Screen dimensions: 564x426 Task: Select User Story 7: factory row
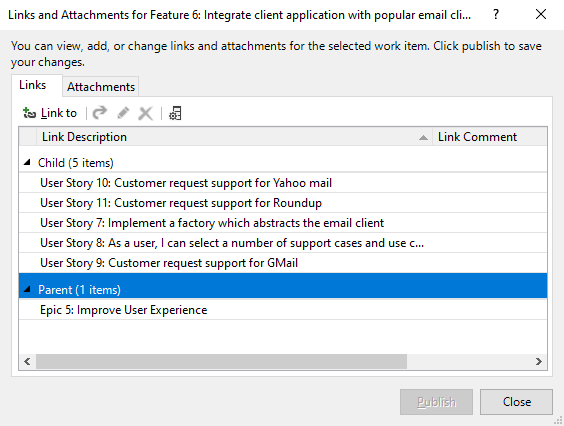pos(283,223)
